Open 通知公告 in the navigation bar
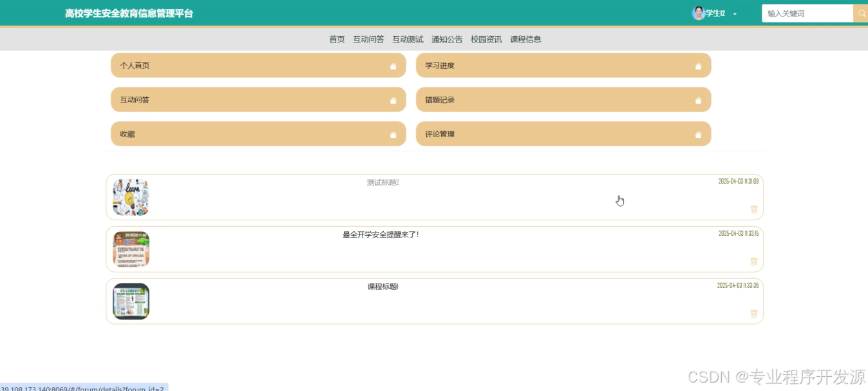 [447, 39]
